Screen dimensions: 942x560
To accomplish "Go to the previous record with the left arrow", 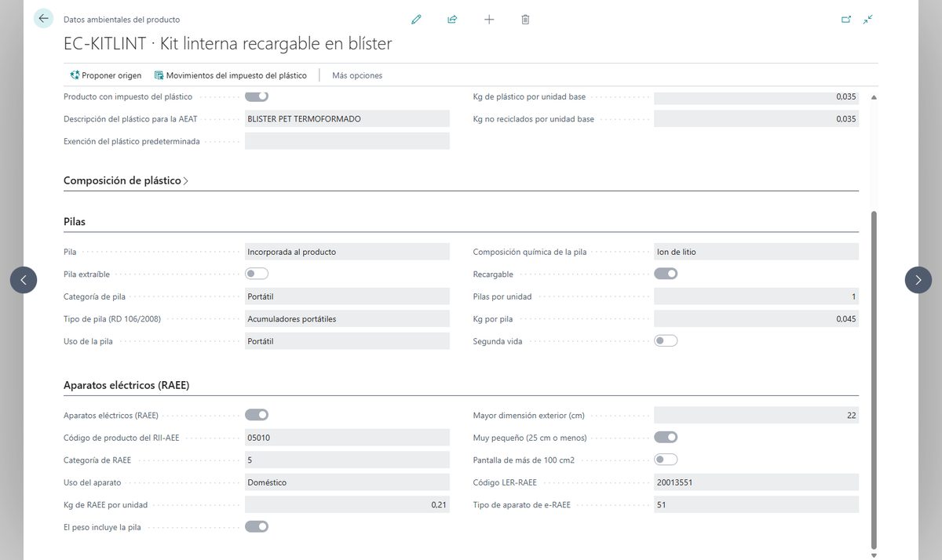I will click(x=24, y=280).
